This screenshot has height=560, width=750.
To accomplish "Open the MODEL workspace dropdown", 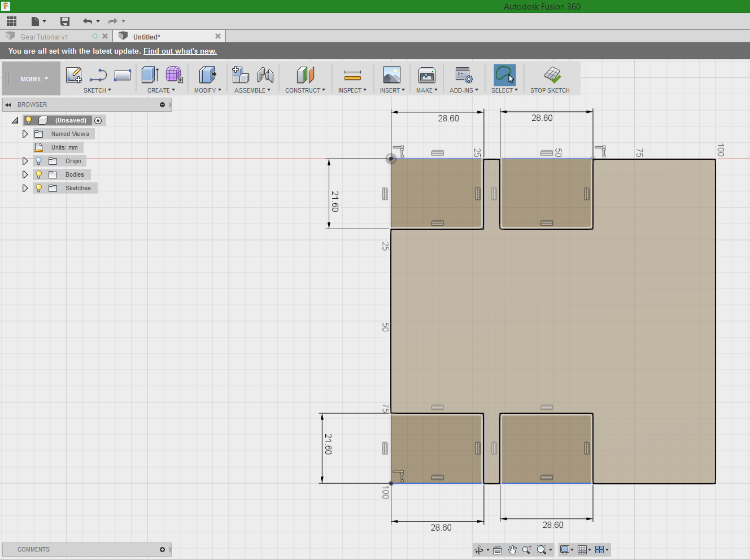I will click(34, 79).
